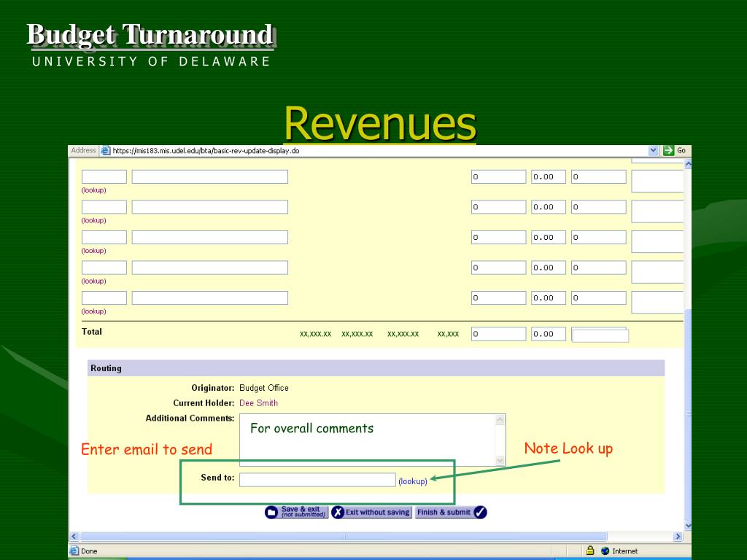Viewport: 747px width, 560px height.
Task: Click the lookup link beside Send to
Action: click(x=413, y=481)
